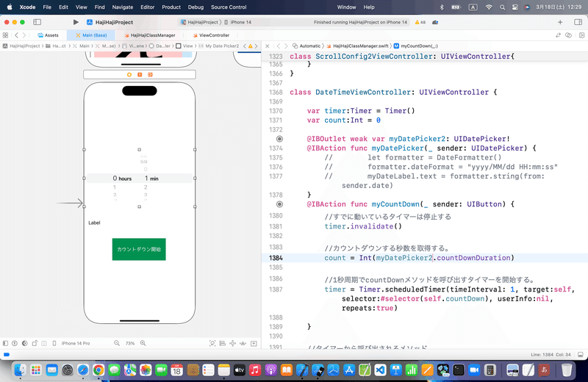Open the related items grid menu
Image resolution: width=588 pixels, height=382 pixels.
(x=5, y=35)
